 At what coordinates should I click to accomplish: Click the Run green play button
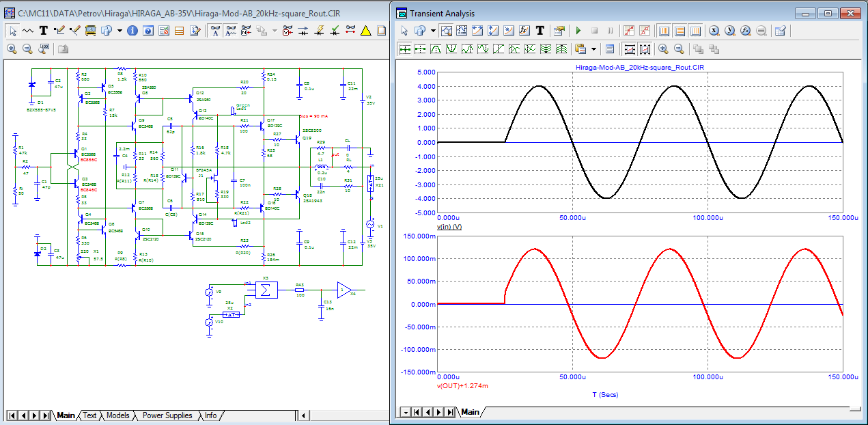(x=578, y=31)
